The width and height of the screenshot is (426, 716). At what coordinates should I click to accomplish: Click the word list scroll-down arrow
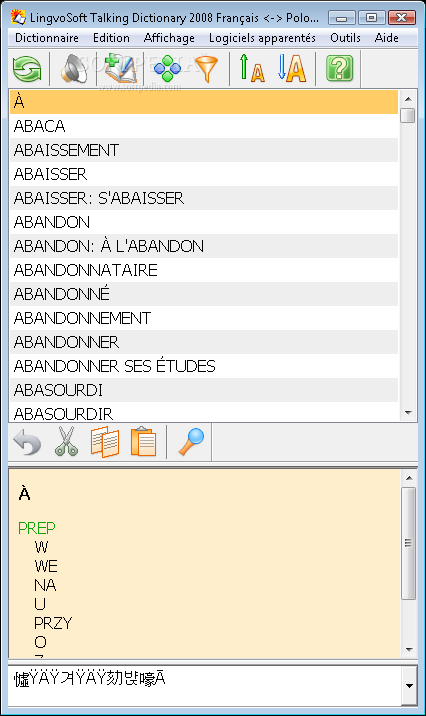tap(408, 413)
